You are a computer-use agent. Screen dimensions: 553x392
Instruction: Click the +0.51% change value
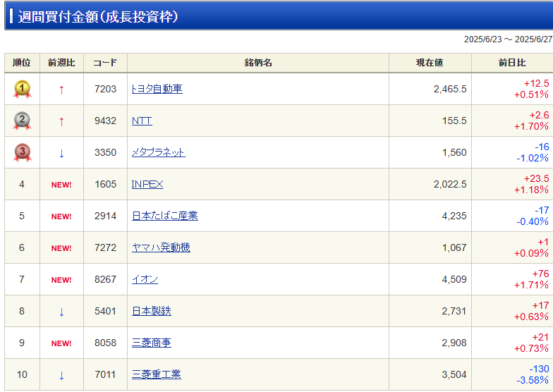point(531,94)
